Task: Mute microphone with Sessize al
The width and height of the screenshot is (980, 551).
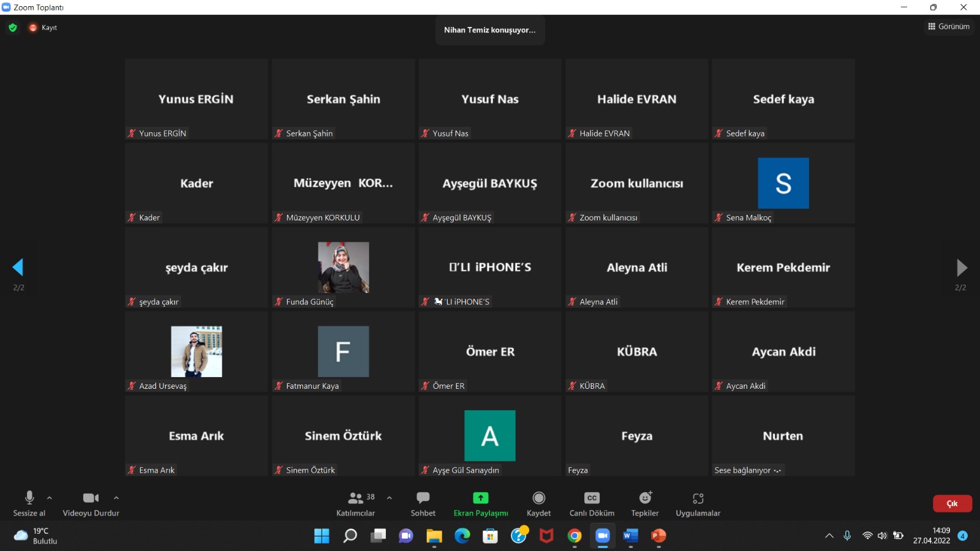Action: pyautogui.click(x=29, y=503)
